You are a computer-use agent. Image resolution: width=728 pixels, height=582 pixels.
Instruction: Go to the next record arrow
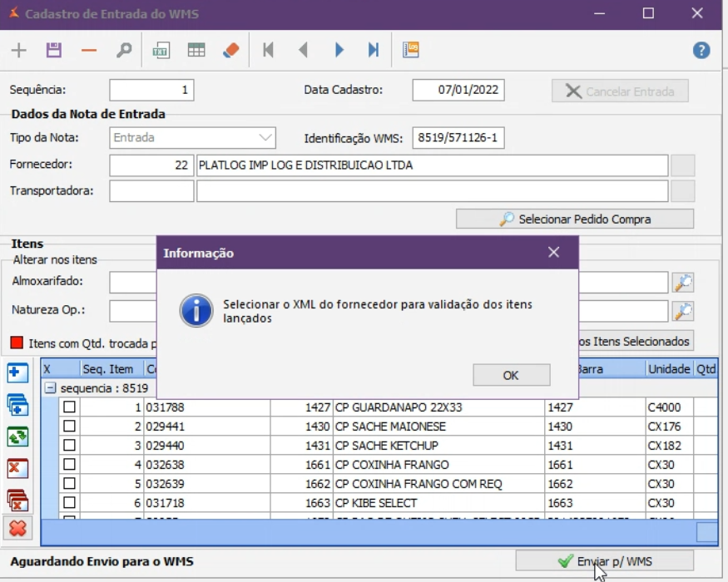(x=339, y=51)
